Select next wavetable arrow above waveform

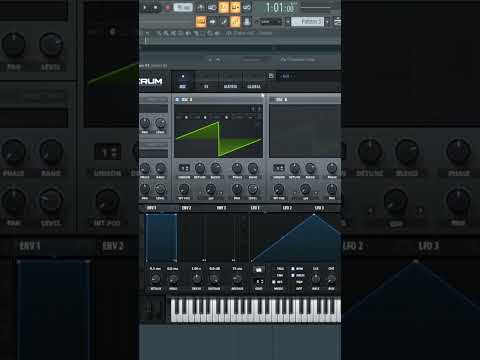tap(259, 109)
